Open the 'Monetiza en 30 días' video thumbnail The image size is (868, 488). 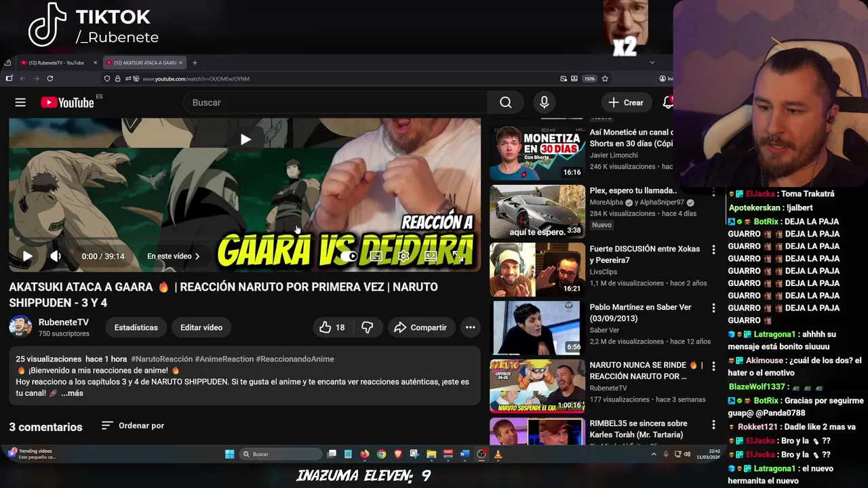pyautogui.click(x=537, y=153)
